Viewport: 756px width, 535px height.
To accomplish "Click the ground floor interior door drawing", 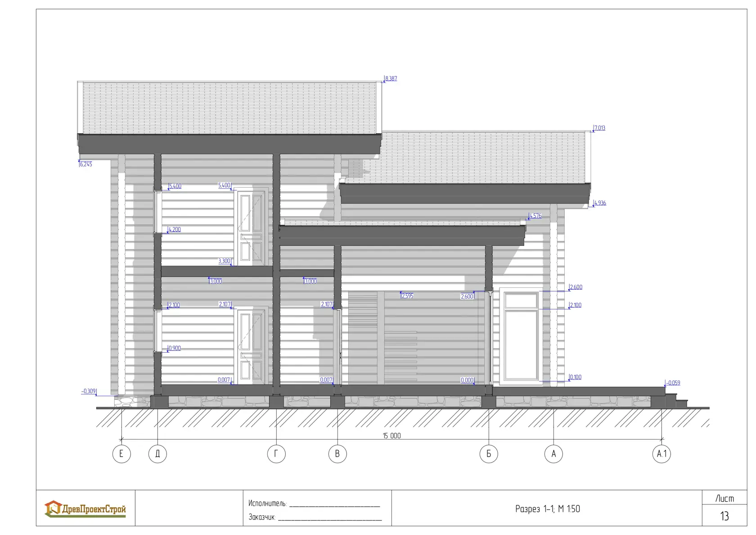I will [x=251, y=345].
